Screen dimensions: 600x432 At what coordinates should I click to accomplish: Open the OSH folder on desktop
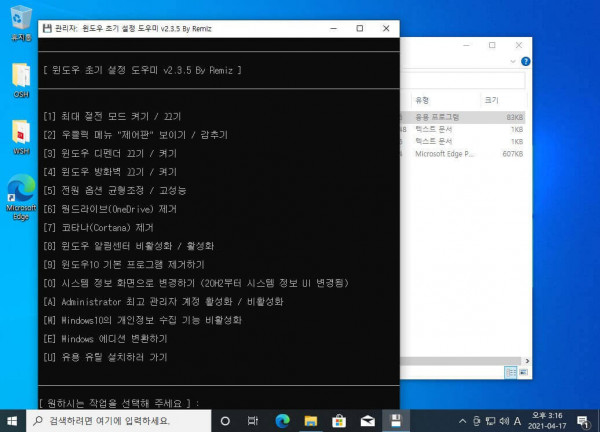[x=21, y=80]
